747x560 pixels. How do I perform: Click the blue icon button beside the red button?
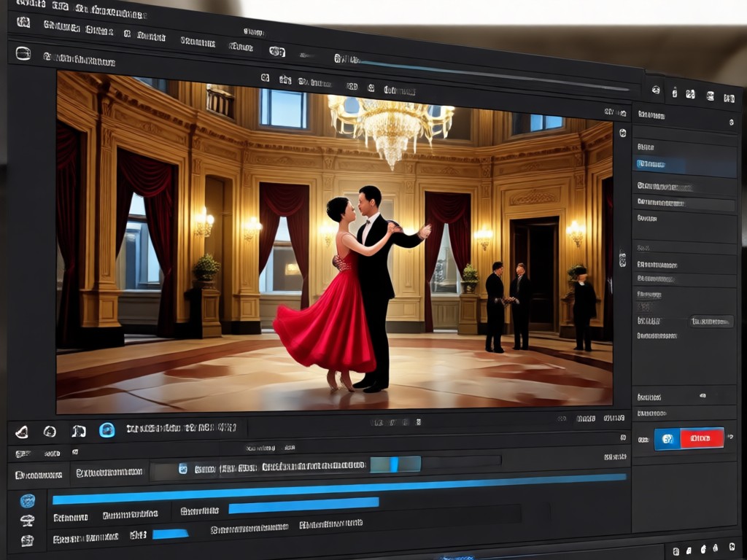pos(667,439)
